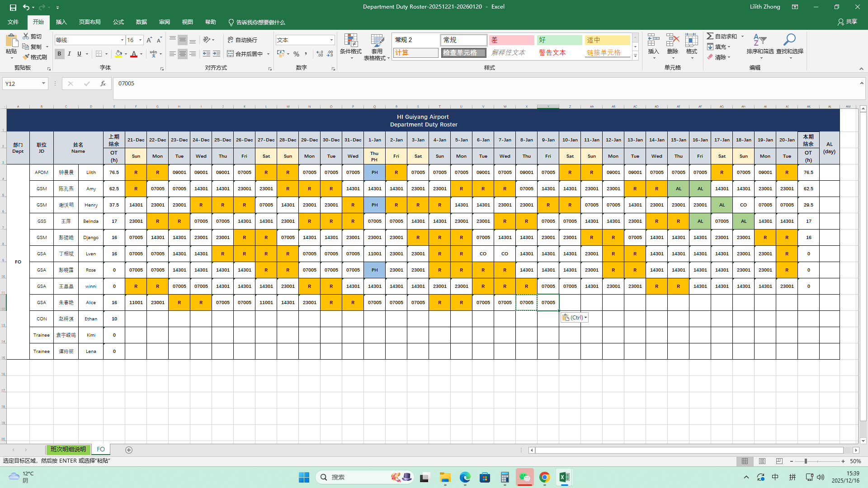
Task: Open the Paste Options (Ctrl) dropdown
Action: tap(575, 318)
